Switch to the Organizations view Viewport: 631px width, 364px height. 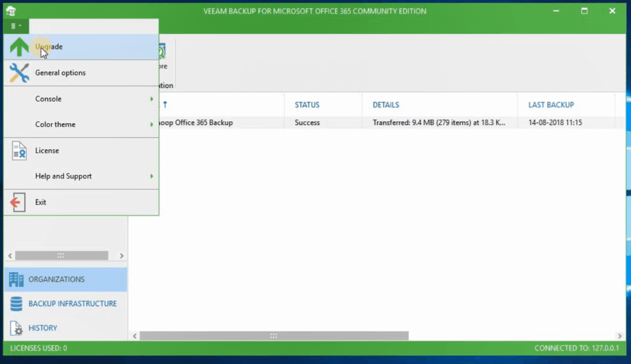(x=65, y=280)
